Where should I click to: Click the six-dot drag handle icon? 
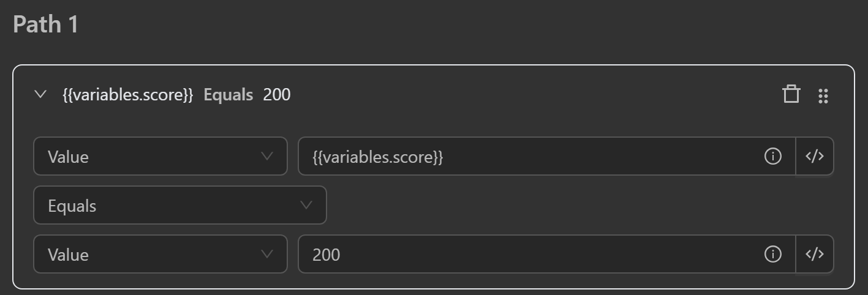[x=823, y=95]
